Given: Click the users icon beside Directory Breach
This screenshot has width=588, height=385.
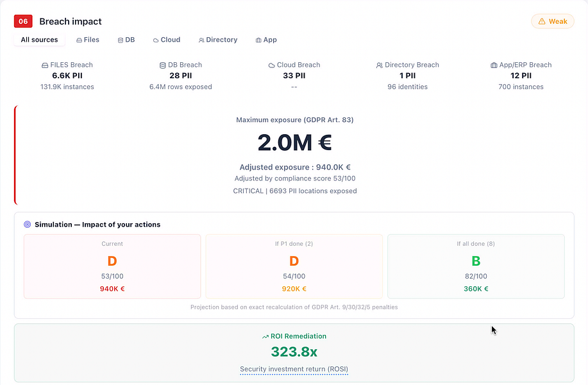Looking at the screenshot, I should [380, 65].
